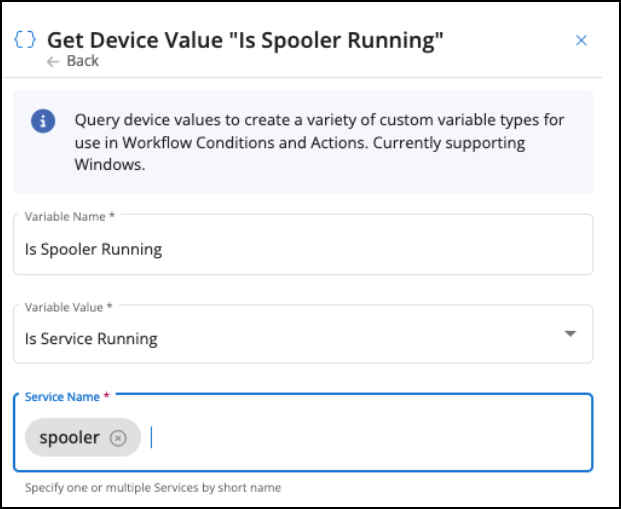
Task: Click the blue info circle icon
Action: [43, 121]
